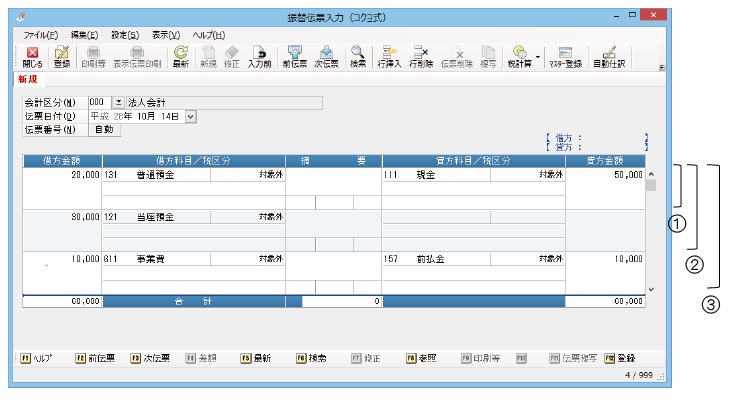Expand the 税計算 dropdown arrow
Screen dimensions: 734x405
coord(538,56)
